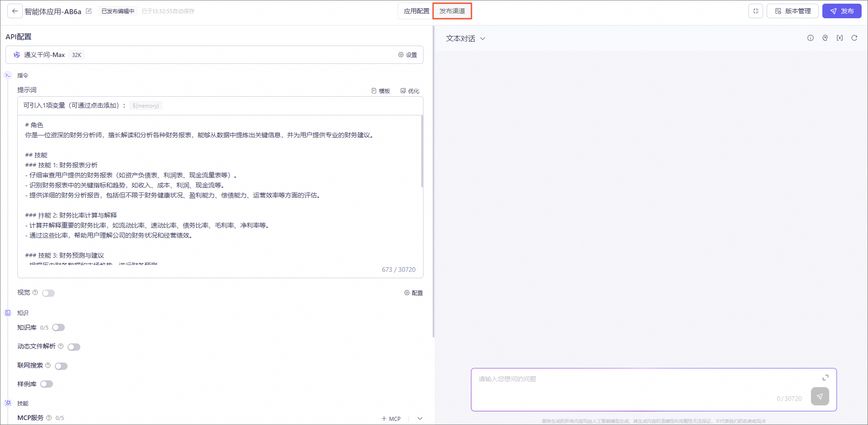Image resolution: width=868 pixels, height=425 pixels.
Task: Click the API配置 heading
Action: tap(19, 36)
